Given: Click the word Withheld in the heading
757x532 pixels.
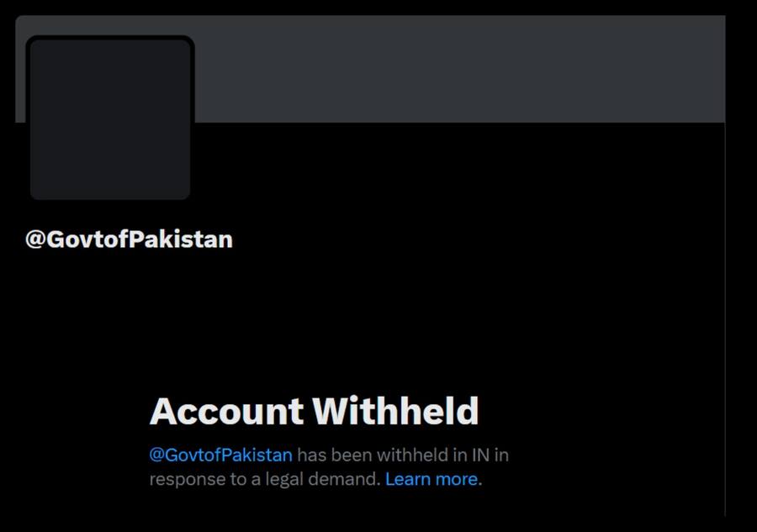Looking at the screenshot, I should tap(395, 411).
